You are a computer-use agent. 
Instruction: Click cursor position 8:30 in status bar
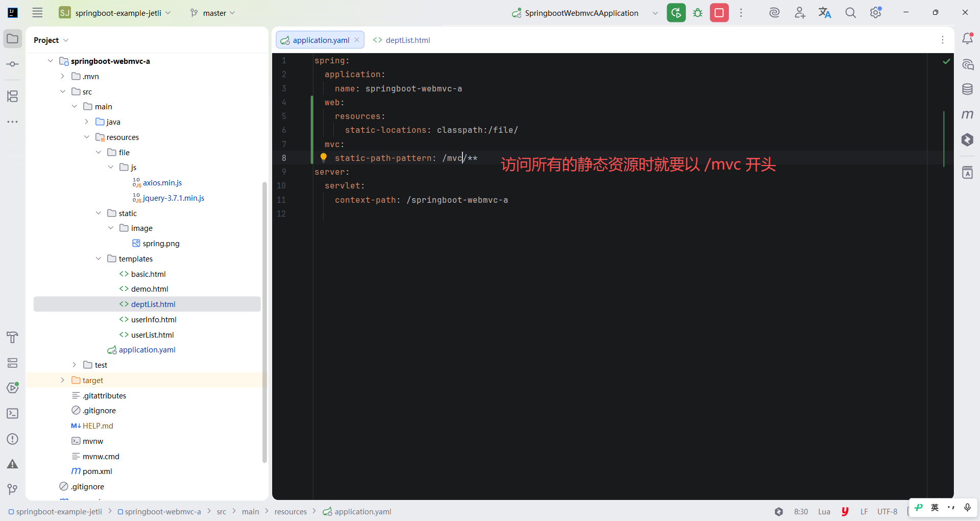tap(801, 511)
